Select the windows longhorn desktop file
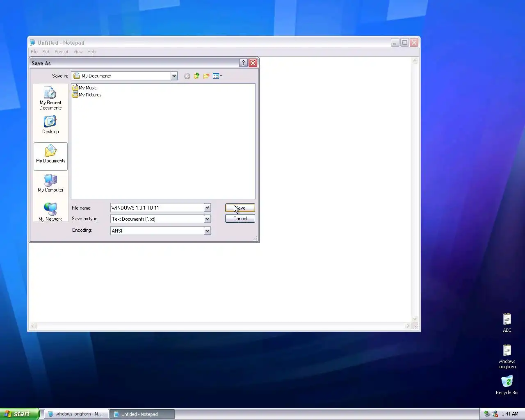The width and height of the screenshot is (525, 420). pyautogui.click(x=507, y=357)
